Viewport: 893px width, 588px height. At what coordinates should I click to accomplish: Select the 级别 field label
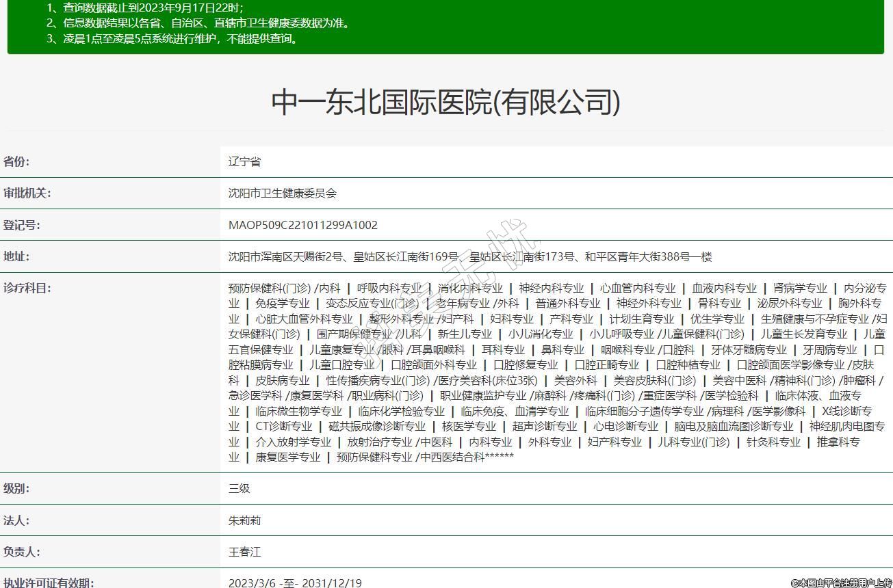point(17,489)
